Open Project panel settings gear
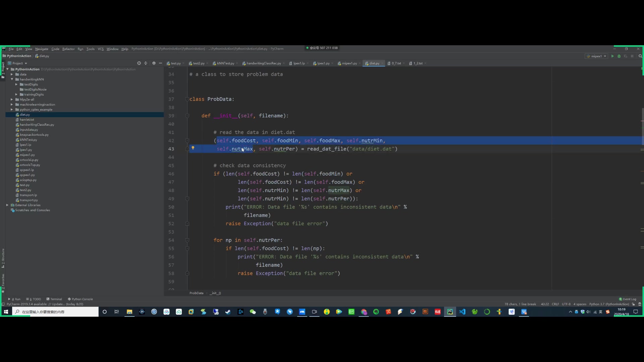The width and height of the screenshot is (644, 362). click(x=154, y=63)
